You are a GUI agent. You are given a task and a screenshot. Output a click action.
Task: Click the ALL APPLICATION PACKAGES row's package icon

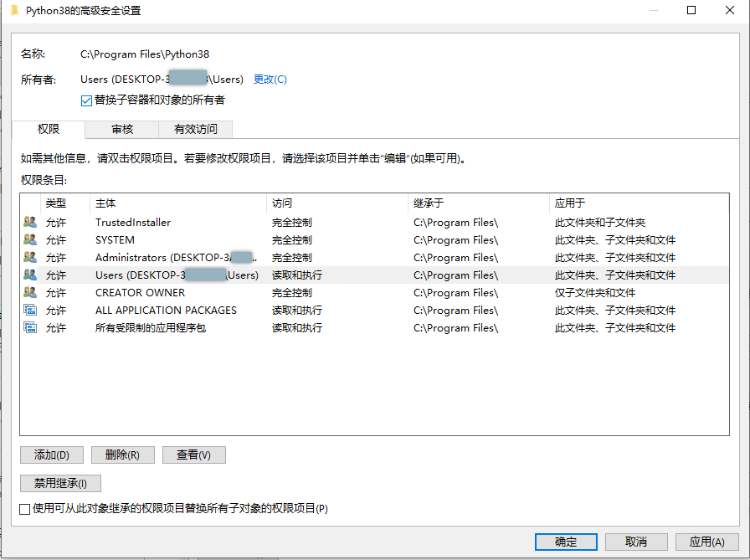(30, 311)
